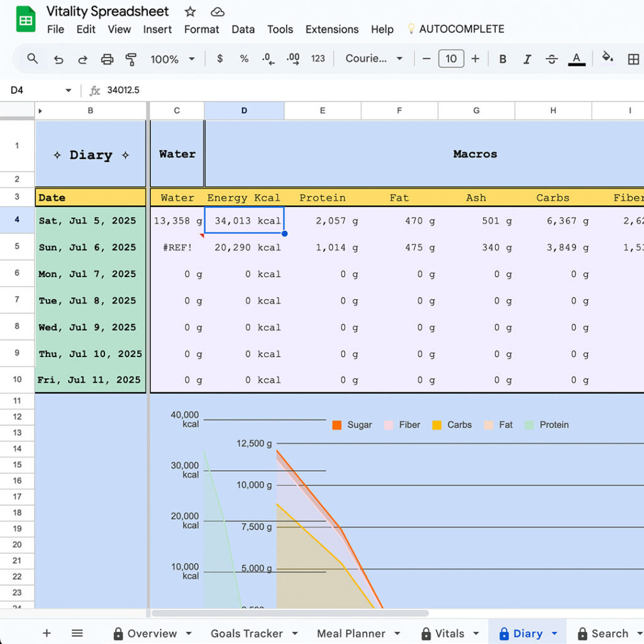The height and width of the screenshot is (644, 644).
Task: Select the 20,290 kcal cell
Action: click(x=244, y=247)
